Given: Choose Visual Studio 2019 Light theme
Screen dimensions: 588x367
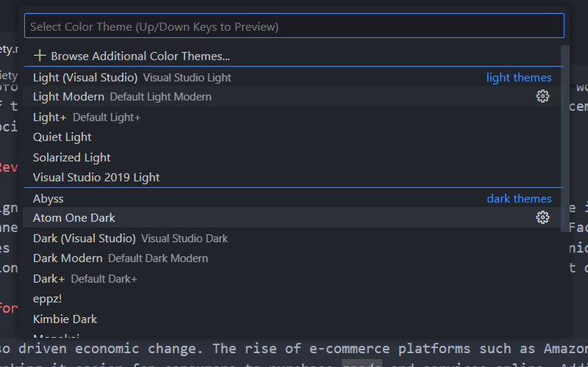Looking at the screenshot, I should point(96,177).
